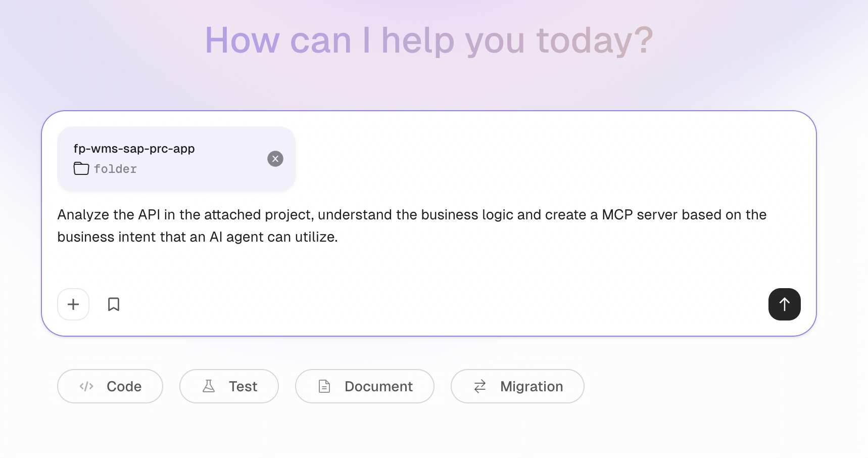Click the folder icon in the attachment card
Screen dimensions: 868x458
[81, 168]
